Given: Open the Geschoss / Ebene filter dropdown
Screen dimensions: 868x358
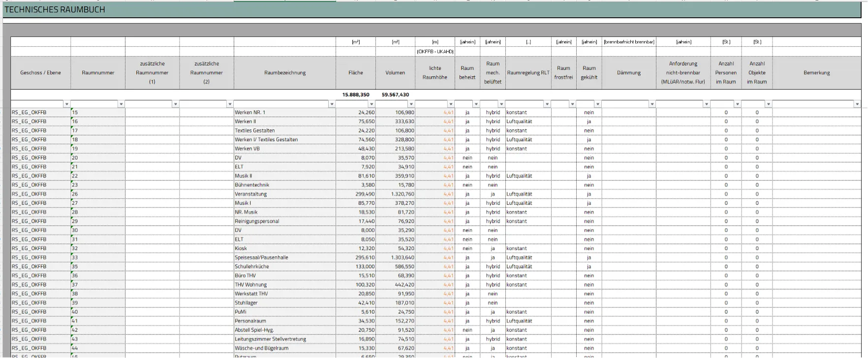Looking at the screenshot, I should (66, 104).
